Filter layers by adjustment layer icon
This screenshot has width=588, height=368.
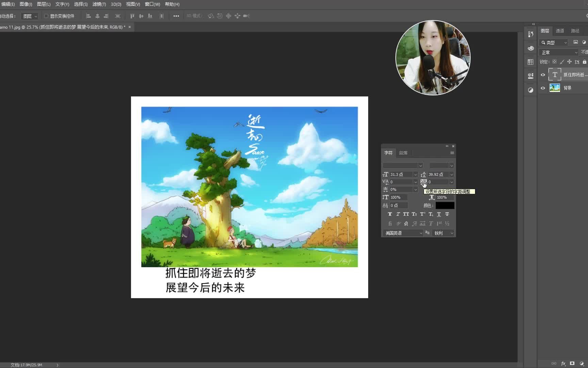[x=584, y=42]
